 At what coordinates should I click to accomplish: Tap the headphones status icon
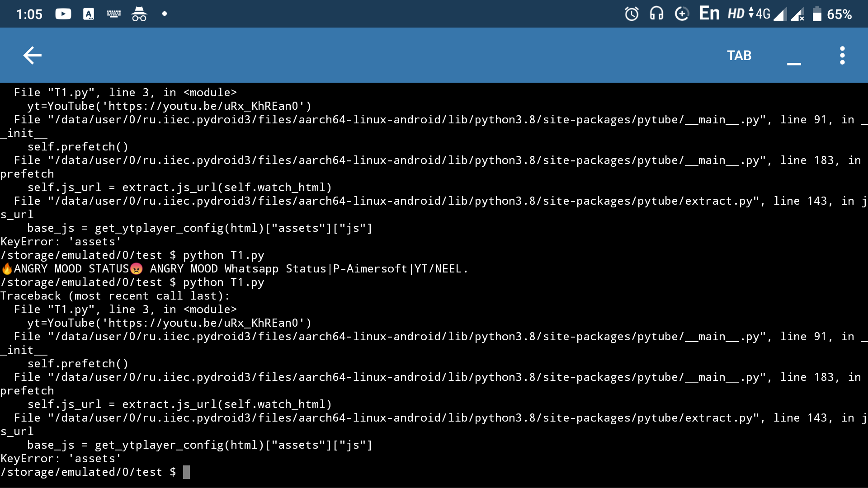click(x=656, y=14)
